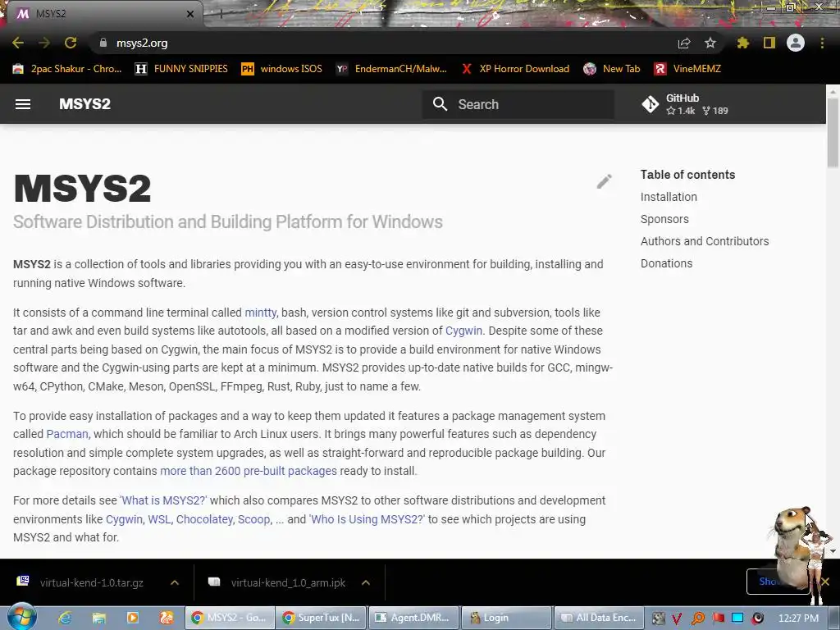Close the MSYS2 browser tab
The height and width of the screenshot is (630, 840).
click(x=190, y=14)
